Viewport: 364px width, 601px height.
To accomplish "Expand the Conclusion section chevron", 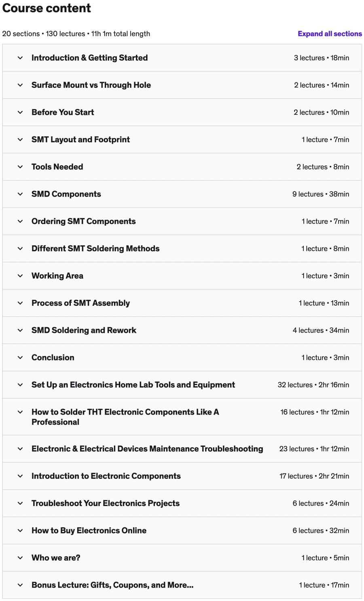I will [20, 358].
